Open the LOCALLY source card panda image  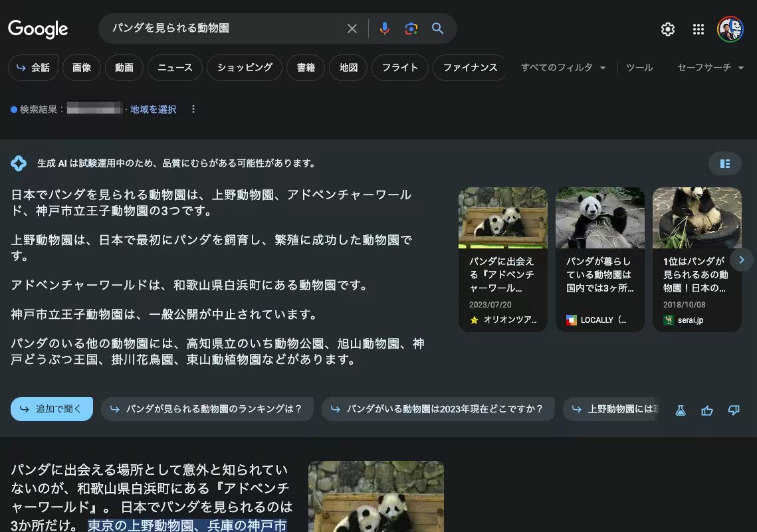[600, 218]
